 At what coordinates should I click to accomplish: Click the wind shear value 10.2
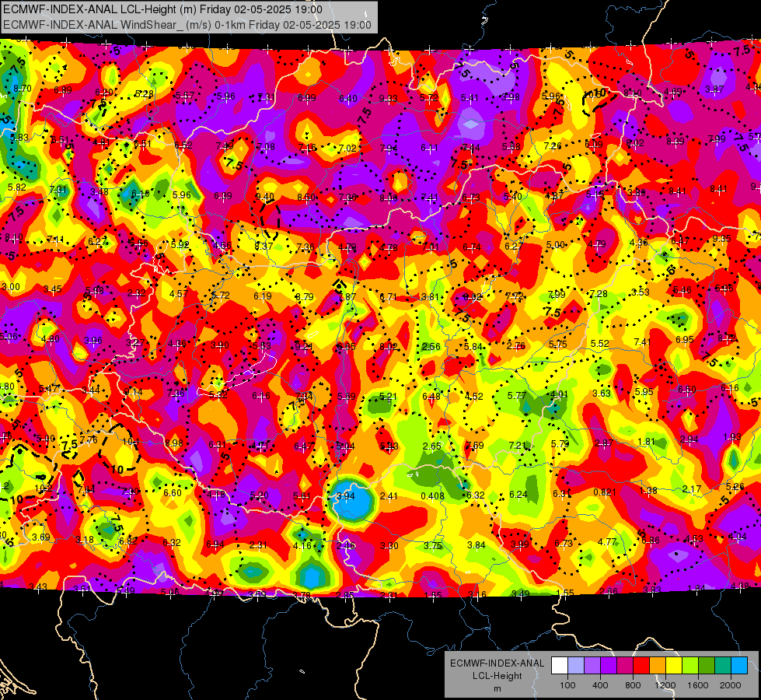tap(43, 488)
